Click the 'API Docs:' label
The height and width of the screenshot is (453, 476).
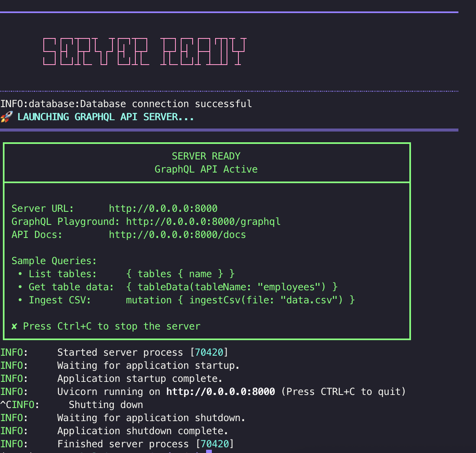coord(37,235)
